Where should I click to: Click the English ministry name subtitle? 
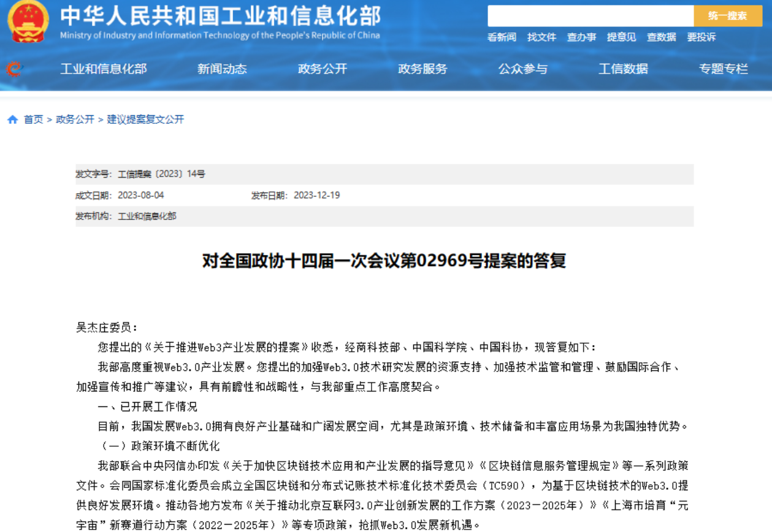click(x=220, y=36)
